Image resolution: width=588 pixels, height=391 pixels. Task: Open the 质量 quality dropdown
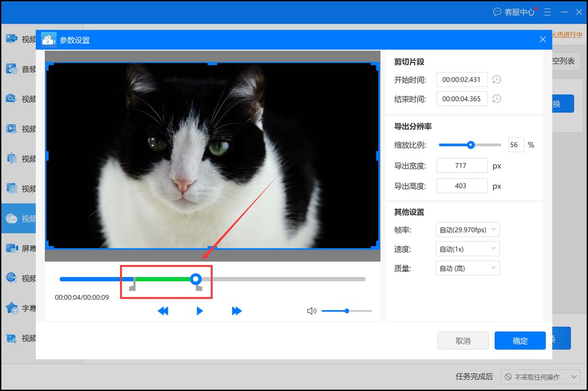tap(467, 268)
